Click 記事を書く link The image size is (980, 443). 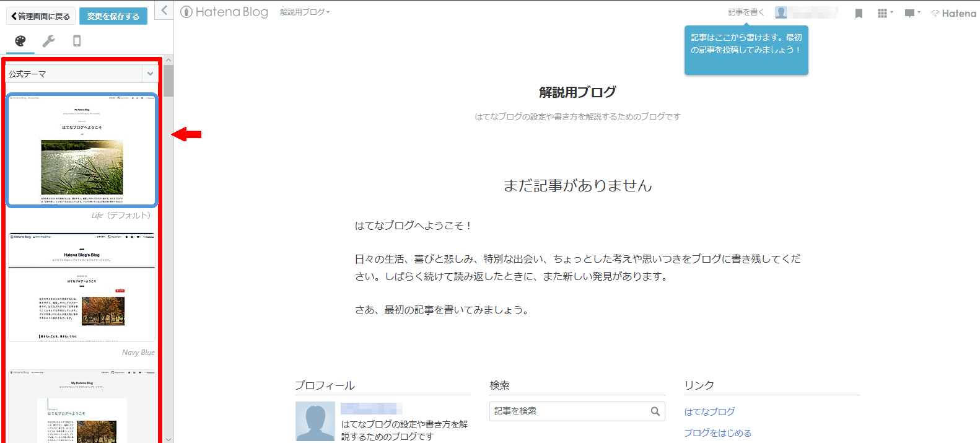[746, 12]
